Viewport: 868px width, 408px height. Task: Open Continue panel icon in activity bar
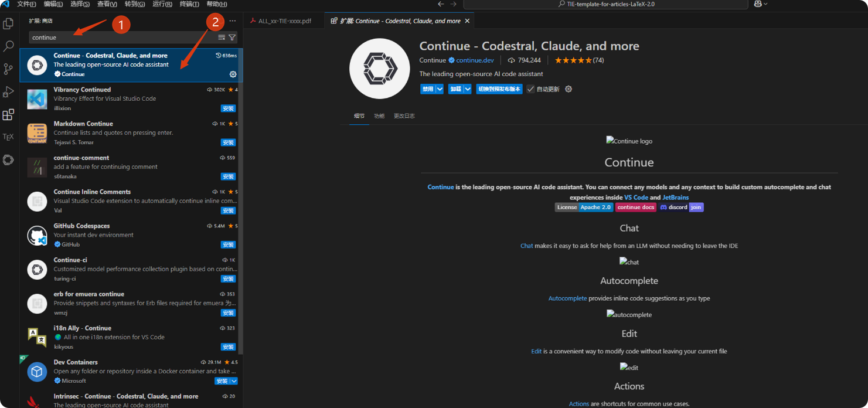(8, 160)
